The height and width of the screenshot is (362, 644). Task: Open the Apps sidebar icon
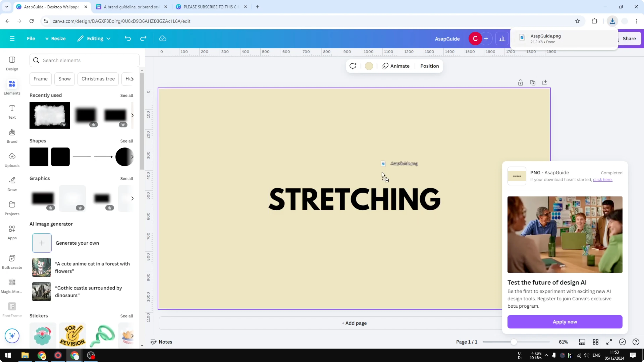pyautogui.click(x=12, y=232)
